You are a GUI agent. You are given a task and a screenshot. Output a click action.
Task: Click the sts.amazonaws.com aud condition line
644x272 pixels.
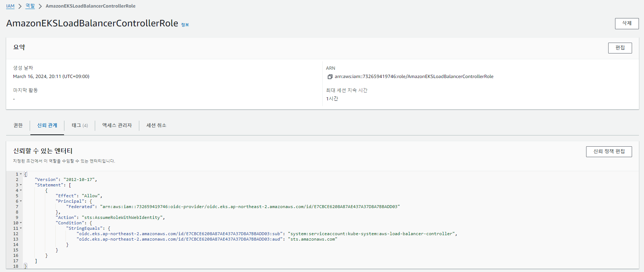(x=207, y=239)
